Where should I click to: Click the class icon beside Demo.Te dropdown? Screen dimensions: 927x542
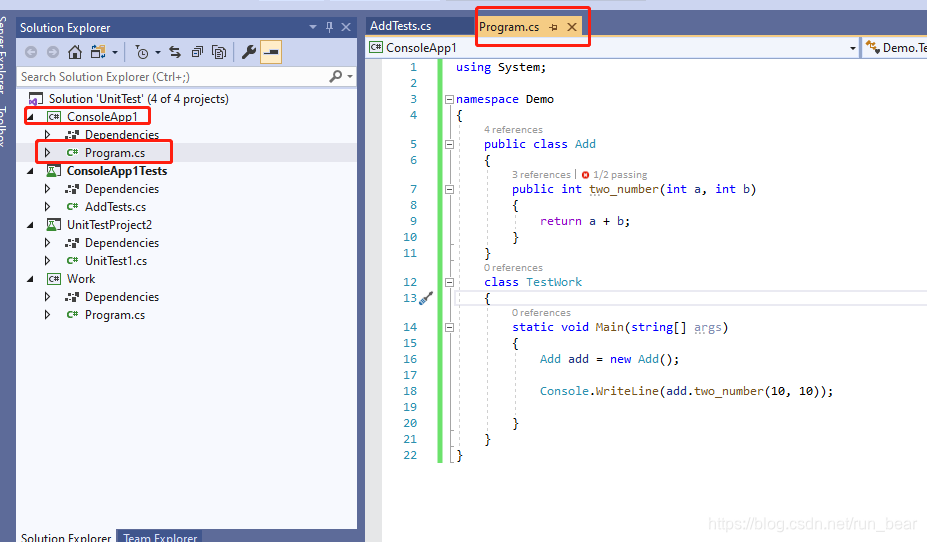[873, 47]
